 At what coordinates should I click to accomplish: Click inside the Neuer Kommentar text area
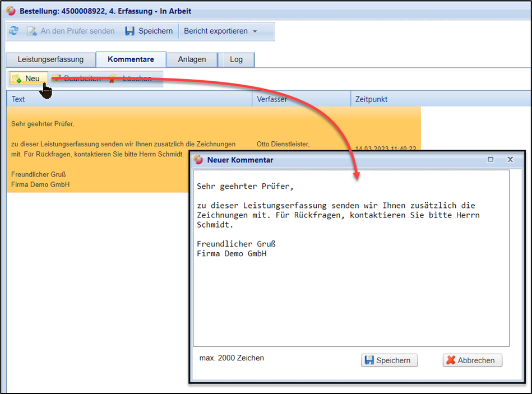click(351, 291)
